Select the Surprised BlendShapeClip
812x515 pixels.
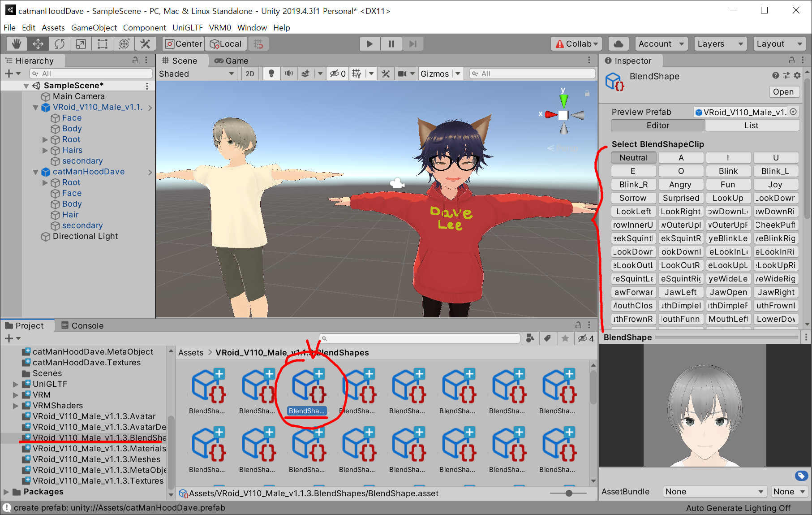pos(681,198)
